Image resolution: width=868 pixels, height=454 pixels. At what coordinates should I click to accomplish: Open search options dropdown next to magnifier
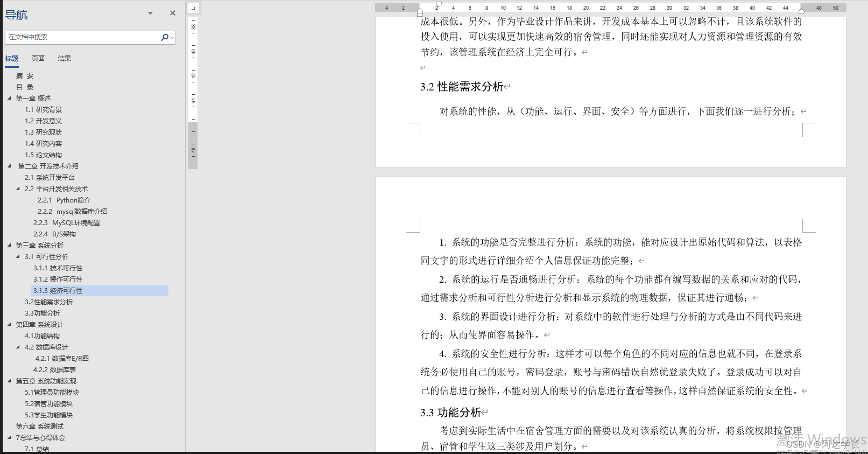point(172,37)
